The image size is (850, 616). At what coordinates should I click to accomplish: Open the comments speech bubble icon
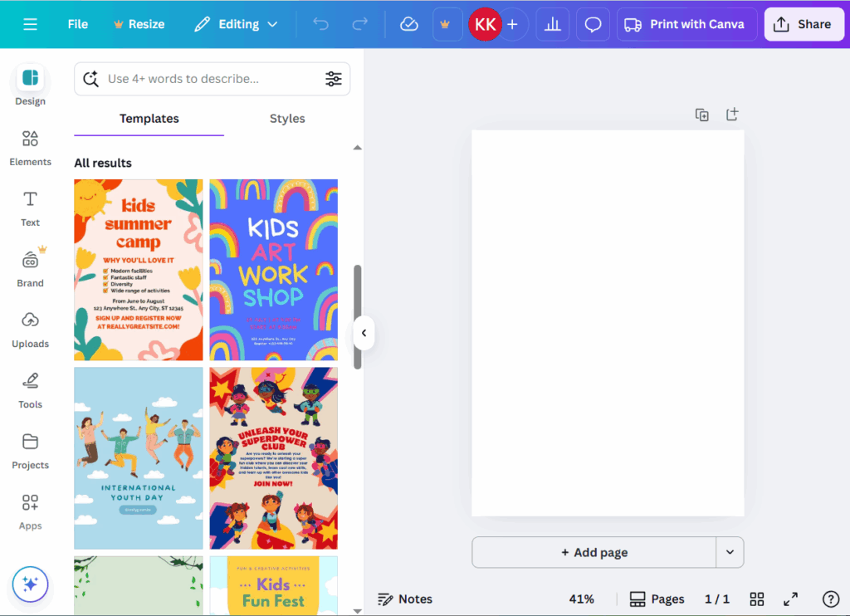click(x=593, y=25)
